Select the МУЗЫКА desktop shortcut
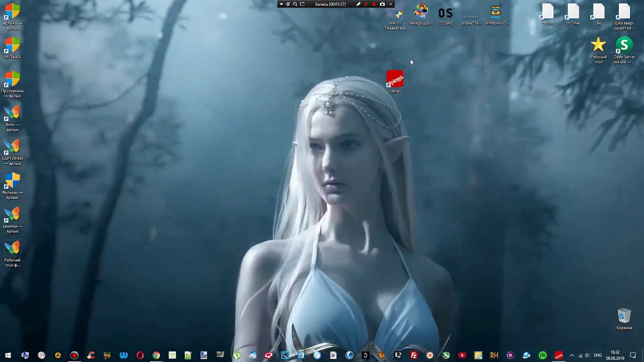 coord(13,48)
